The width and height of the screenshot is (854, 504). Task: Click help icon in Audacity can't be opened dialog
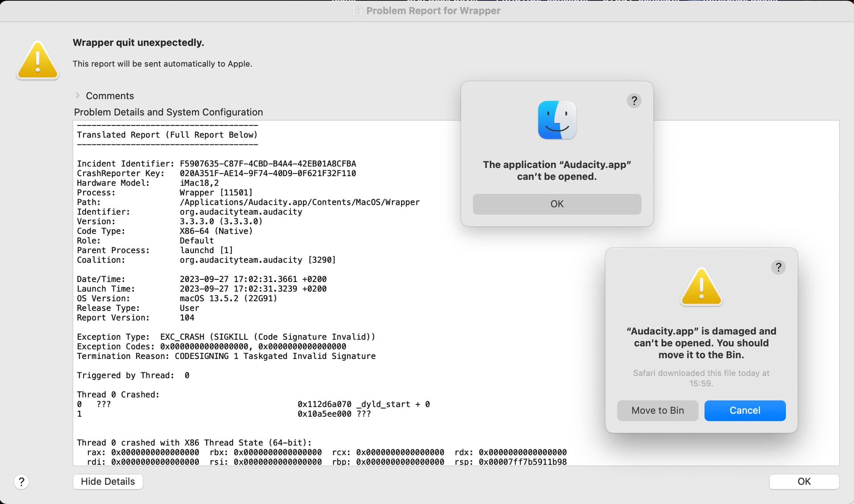pos(634,101)
